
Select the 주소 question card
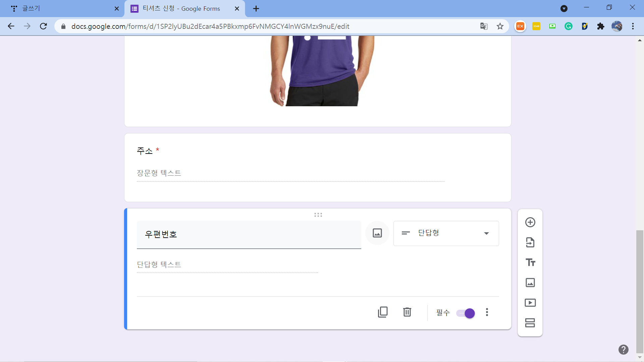(x=318, y=168)
